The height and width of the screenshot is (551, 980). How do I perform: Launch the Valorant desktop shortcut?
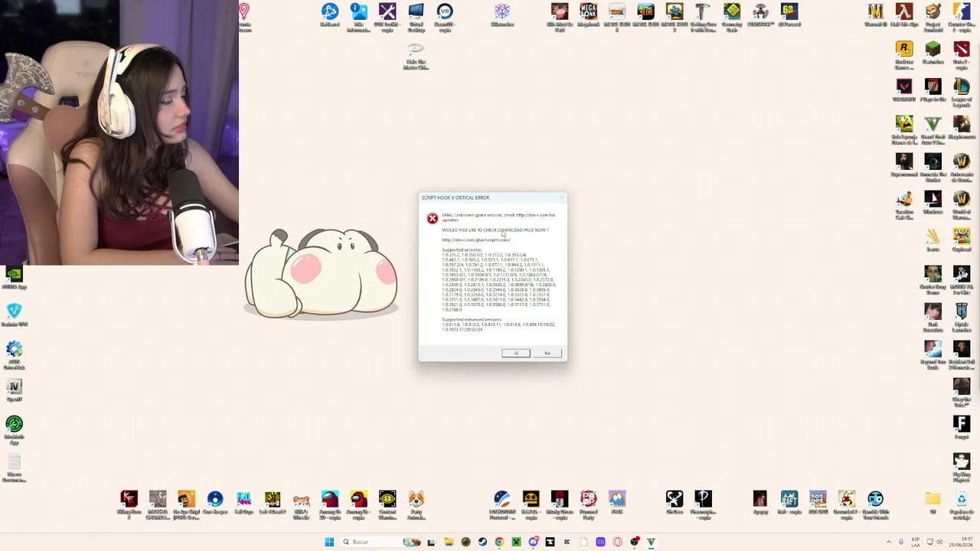coord(904,91)
